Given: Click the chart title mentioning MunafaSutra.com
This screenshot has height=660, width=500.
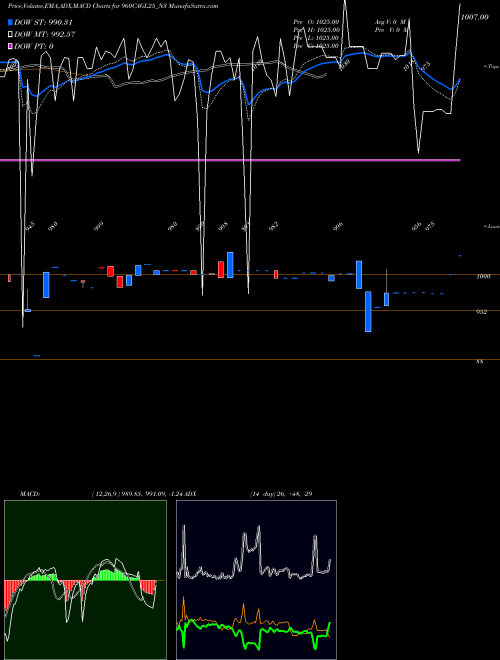Looking at the screenshot, I should [x=113, y=6].
